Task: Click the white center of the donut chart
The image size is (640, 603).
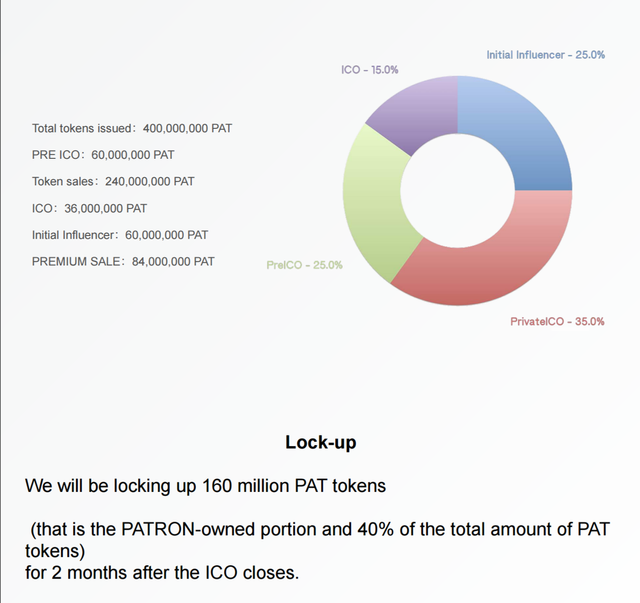Action: click(458, 191)
